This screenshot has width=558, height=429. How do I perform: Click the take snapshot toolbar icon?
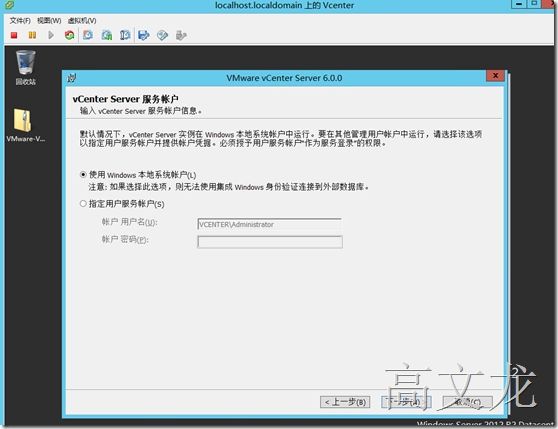[88, 35]
